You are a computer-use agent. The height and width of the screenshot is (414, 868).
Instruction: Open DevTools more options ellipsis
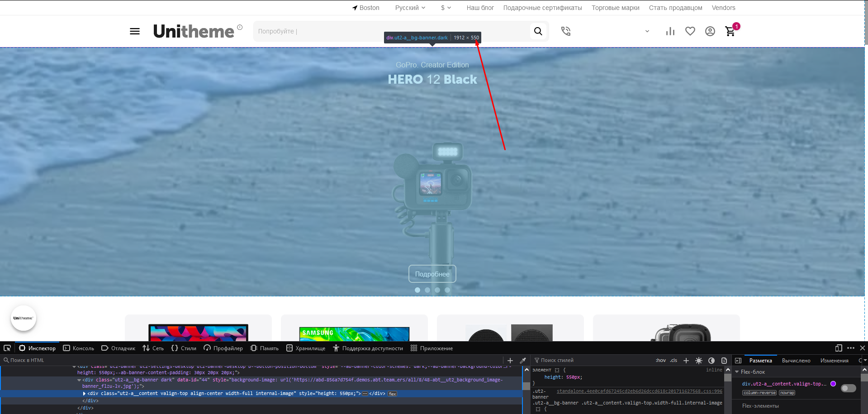[851, 348]
